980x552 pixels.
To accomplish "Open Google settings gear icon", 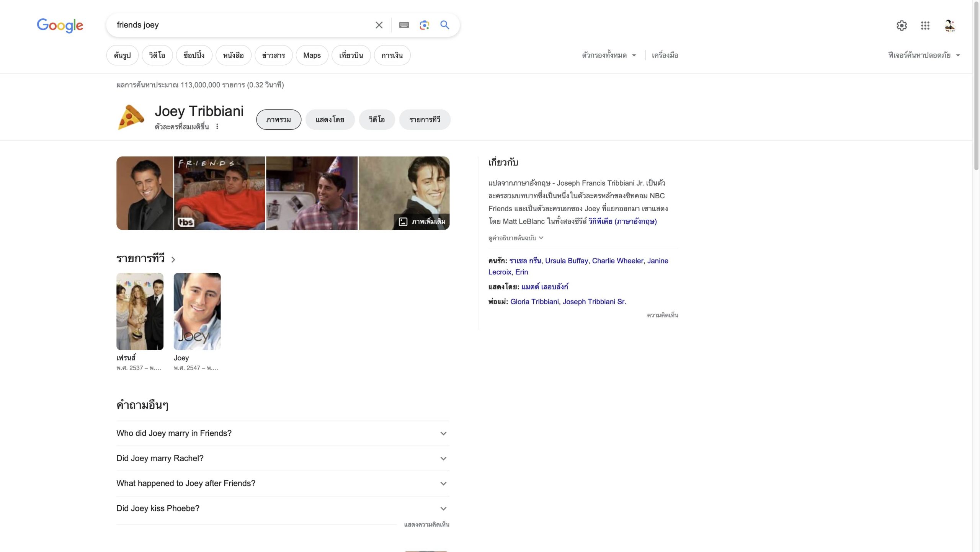I will (x=902, y=26).
